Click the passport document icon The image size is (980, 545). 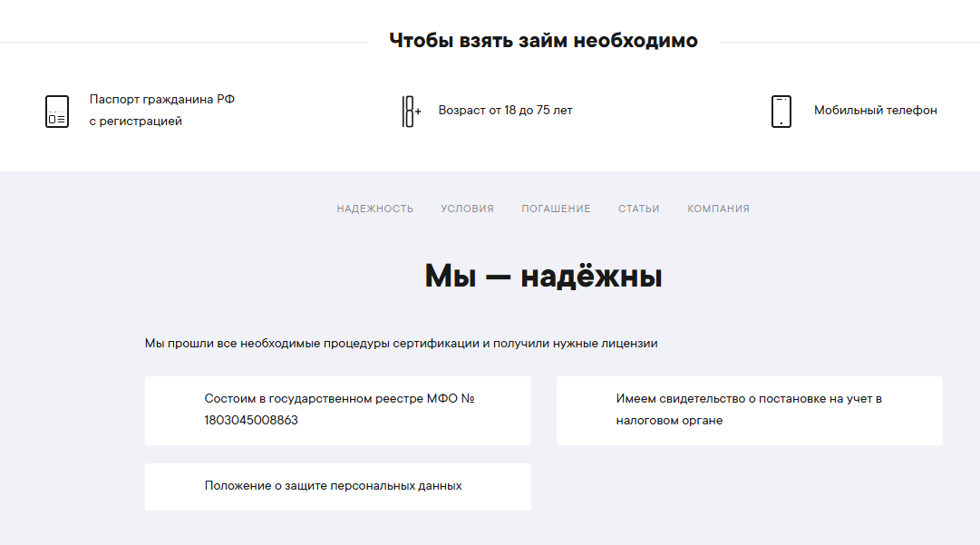click(x=57, y=112)
